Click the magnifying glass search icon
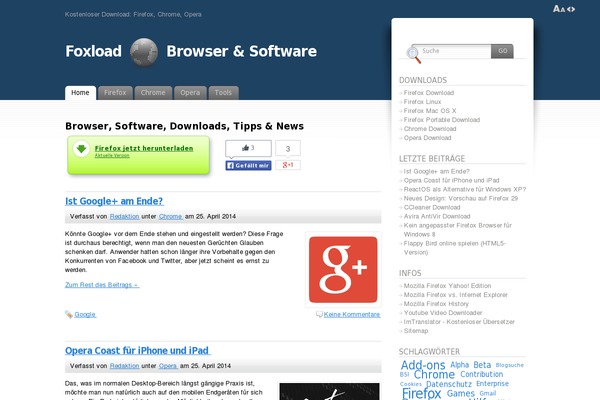This screenshot has height=400, width=600. [414, 54]
